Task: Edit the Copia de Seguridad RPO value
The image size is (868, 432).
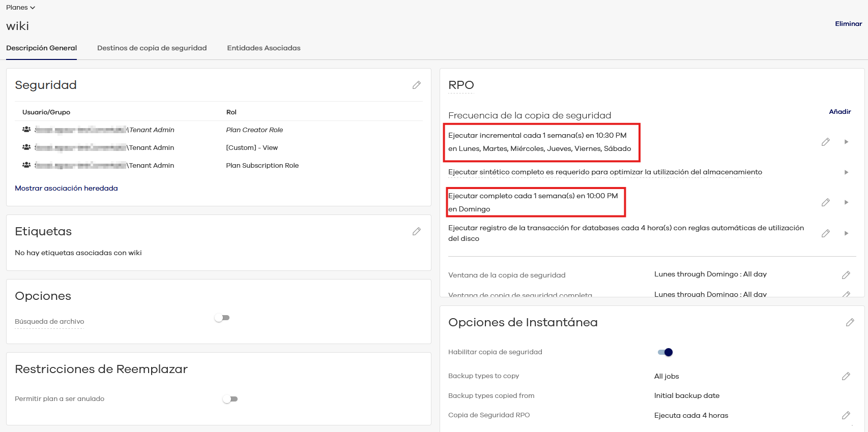Action: tap(846, 415)
